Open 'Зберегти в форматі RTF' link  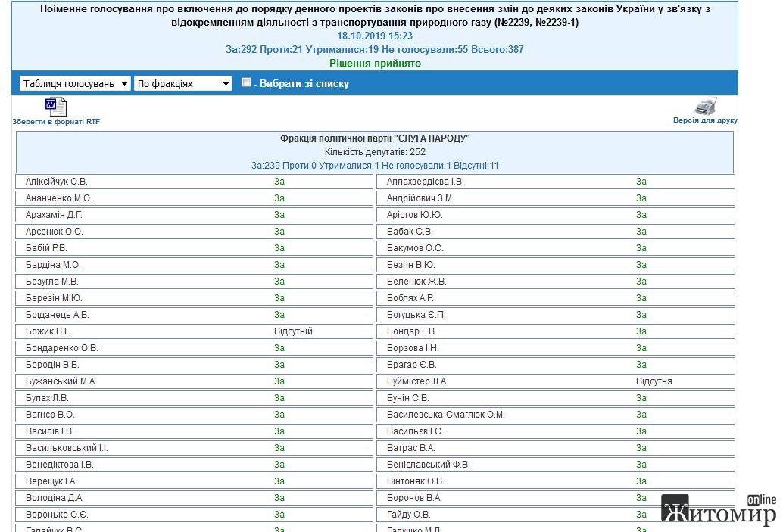point(56,121)
